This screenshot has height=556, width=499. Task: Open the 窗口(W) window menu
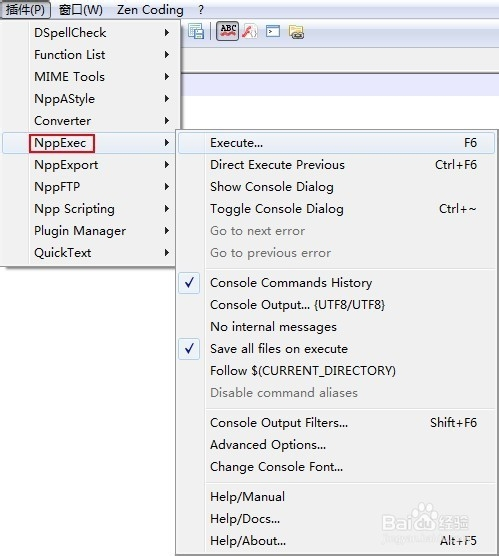pos(81,10)
